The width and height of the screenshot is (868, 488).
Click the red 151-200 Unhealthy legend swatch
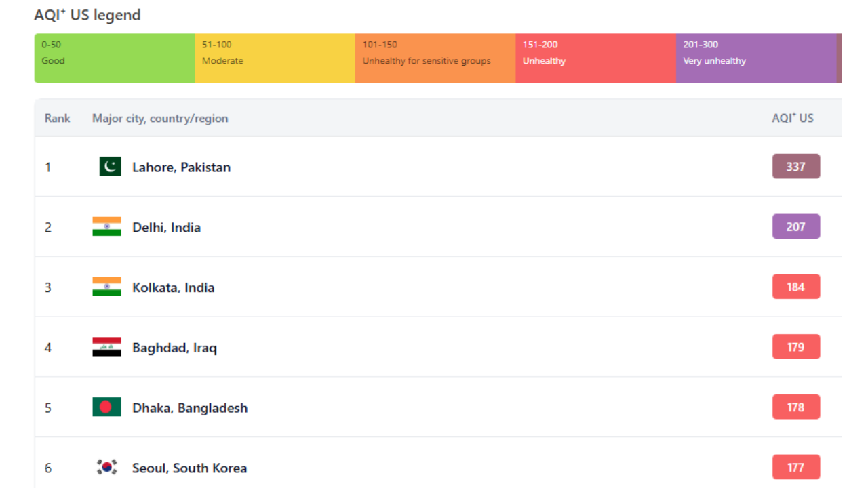point(595,58)
